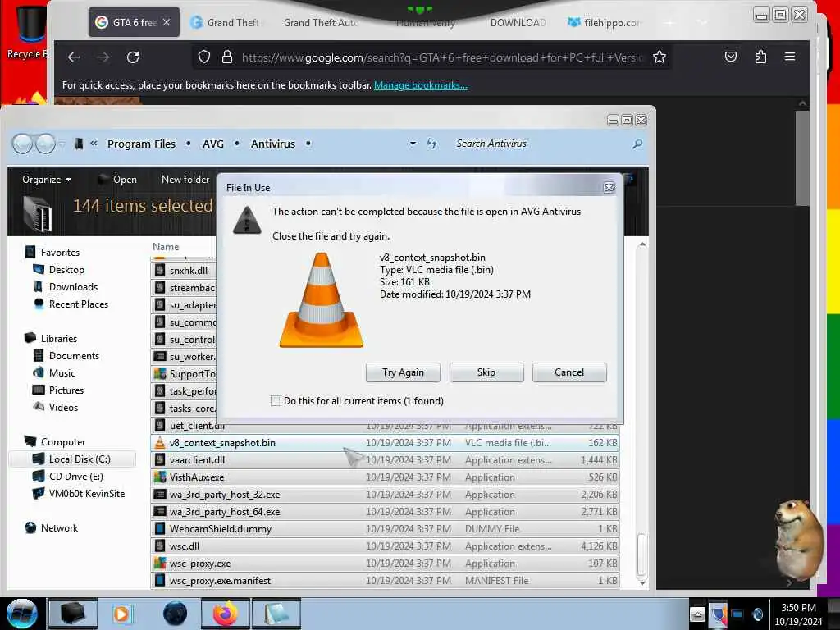Open Videos library
840x630 pixels.
[63, 407]
